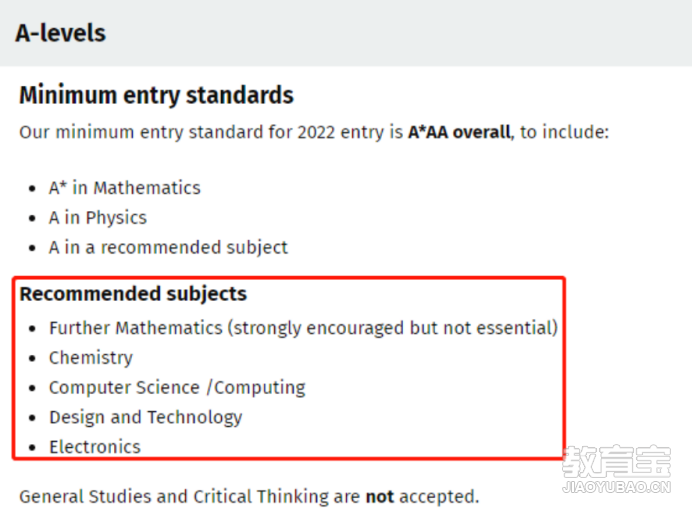The image size is (692, 516).
Task: Click the watermark Chinese characters
Action: [617, 462]
